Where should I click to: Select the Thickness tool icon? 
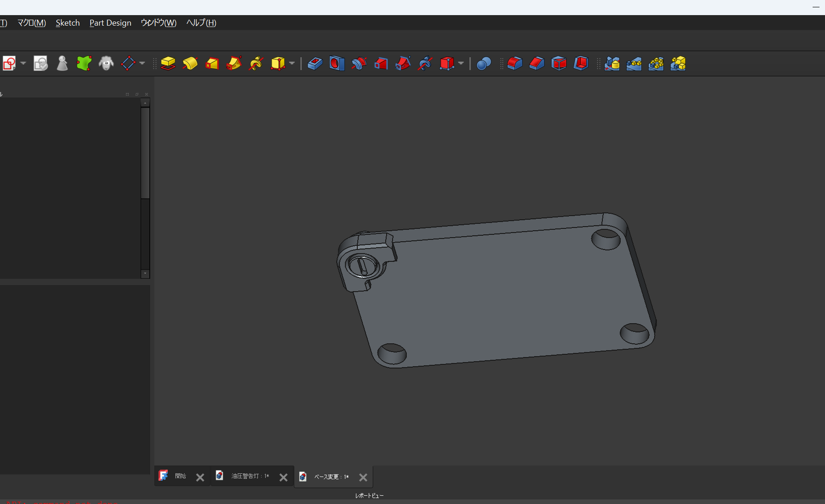[x=581, y=63]
